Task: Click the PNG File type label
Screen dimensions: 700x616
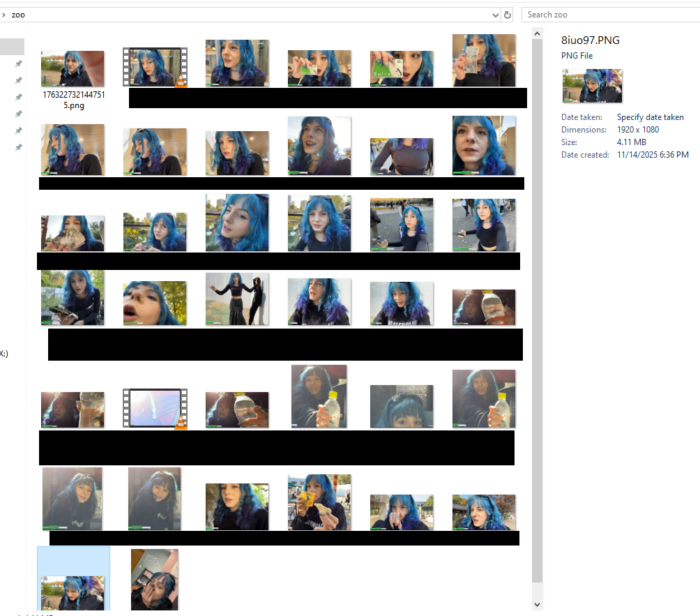Action: click(577, 55)
